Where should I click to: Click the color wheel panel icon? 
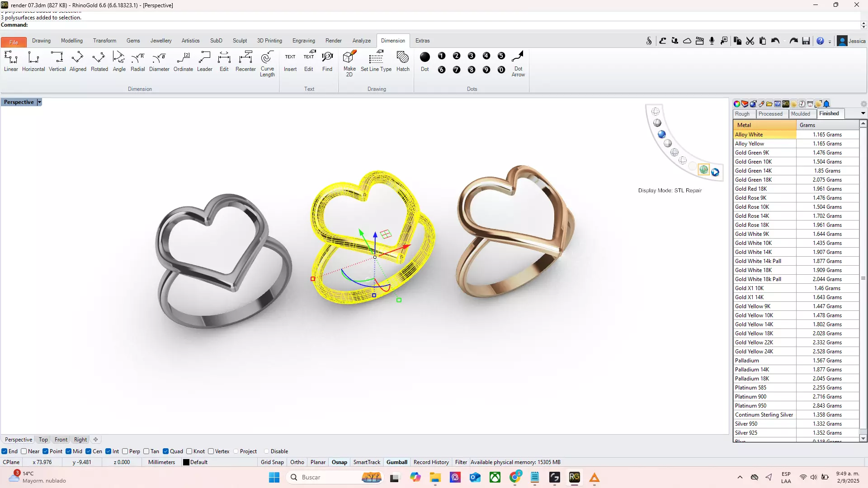pyautogui.click(x=737, y=104)
